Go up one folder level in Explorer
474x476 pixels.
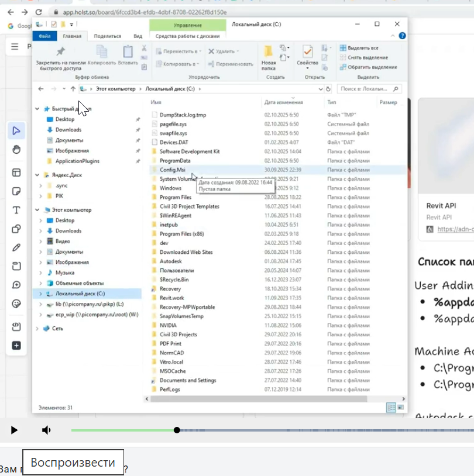[x=73, y=89]
